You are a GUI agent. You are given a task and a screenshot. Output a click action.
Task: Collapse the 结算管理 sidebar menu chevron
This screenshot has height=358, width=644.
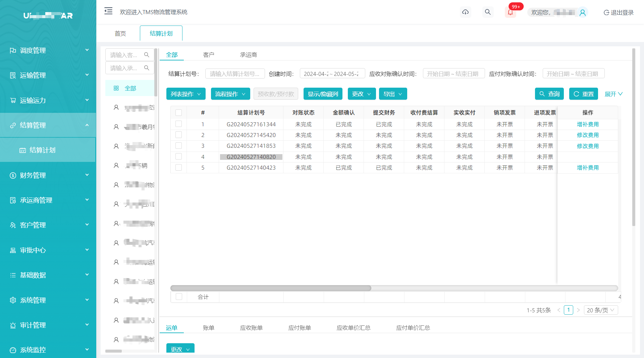(87, 125)
